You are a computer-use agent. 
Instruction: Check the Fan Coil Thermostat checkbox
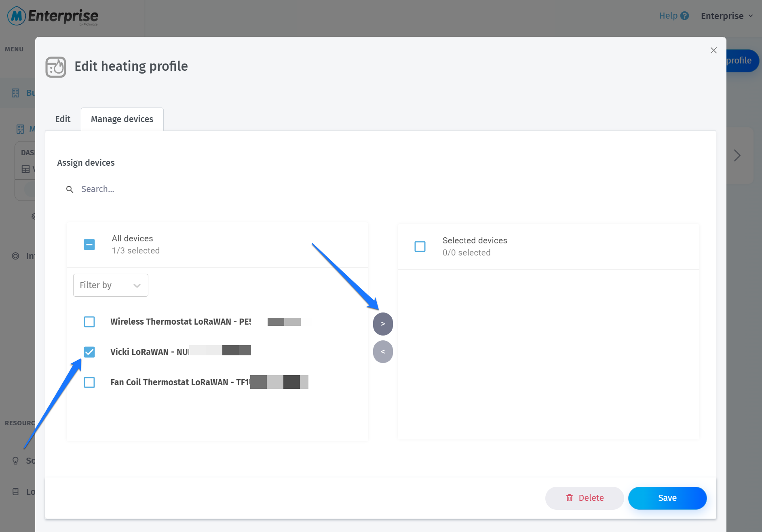click(89, 382)
